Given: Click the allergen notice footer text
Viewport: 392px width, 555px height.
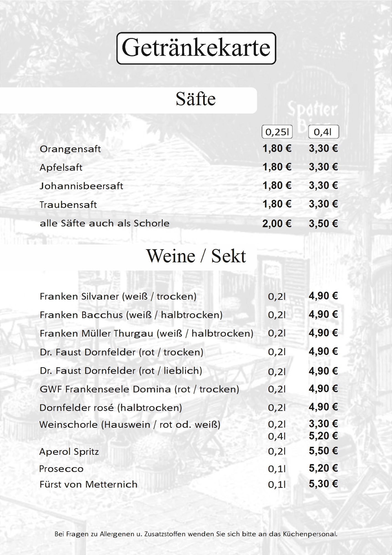Looking at the screenshot, I should pos(196,534).
